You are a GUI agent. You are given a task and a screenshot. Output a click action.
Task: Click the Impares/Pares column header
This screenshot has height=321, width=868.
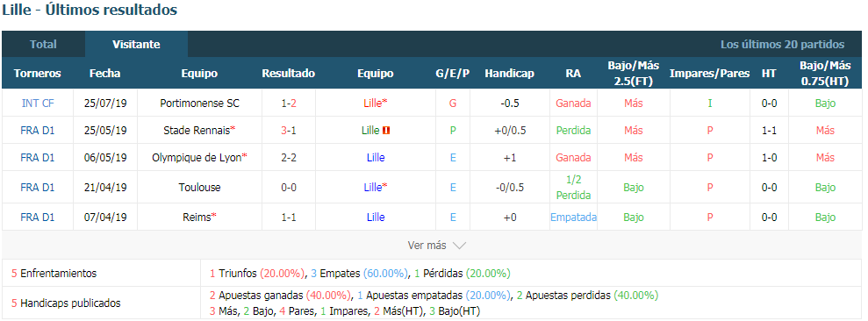[x=709, y=74]
